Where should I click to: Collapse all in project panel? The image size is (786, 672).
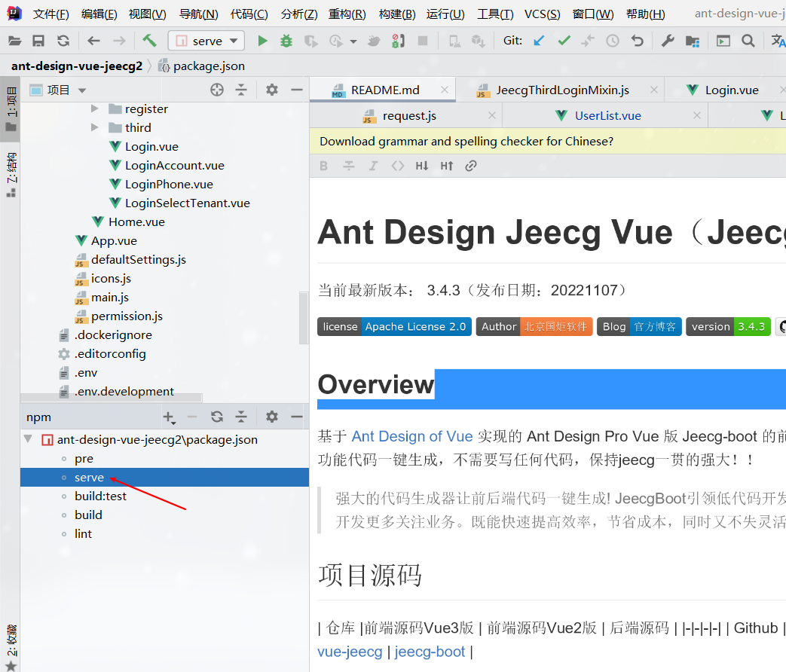point(241,90)
